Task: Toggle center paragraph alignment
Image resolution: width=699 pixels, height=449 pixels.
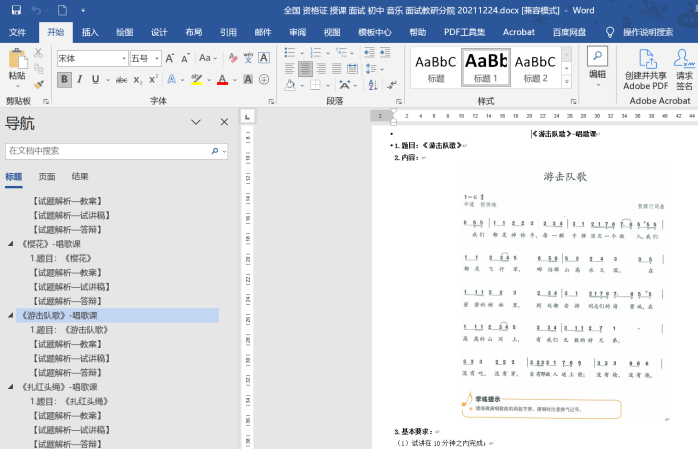Action: pos(306,69)
